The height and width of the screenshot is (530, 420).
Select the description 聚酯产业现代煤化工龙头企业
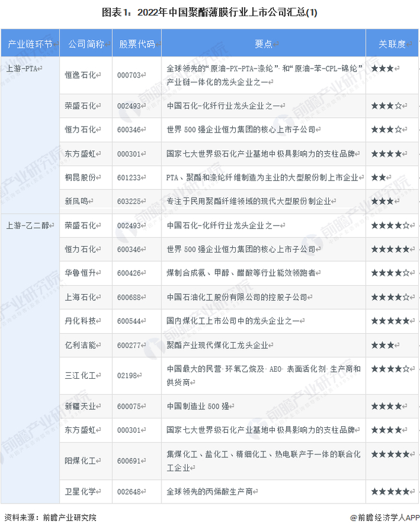click(x=218, y=345)
